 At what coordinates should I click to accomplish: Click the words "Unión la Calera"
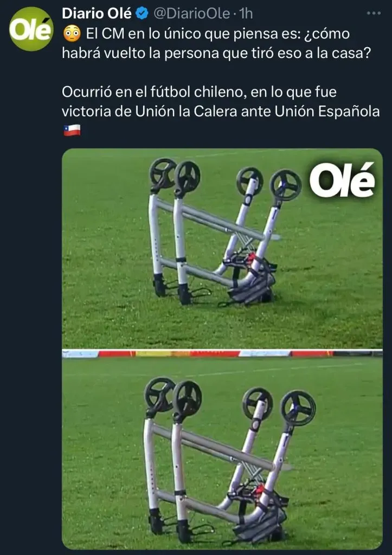(x=186, y=112)
